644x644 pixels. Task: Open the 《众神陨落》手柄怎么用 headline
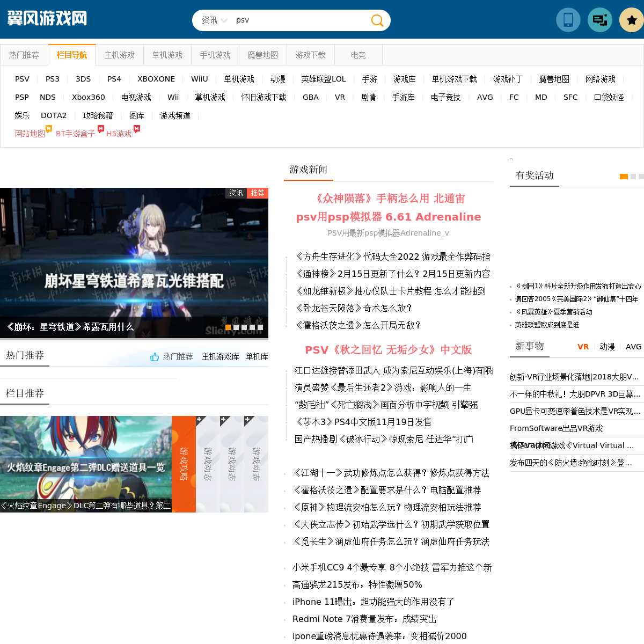tap(389, 199)
